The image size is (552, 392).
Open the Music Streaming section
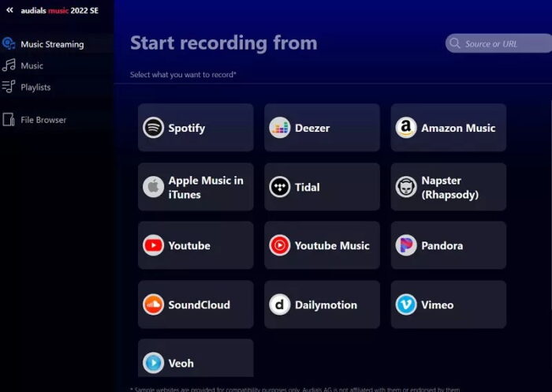[57, 44]
